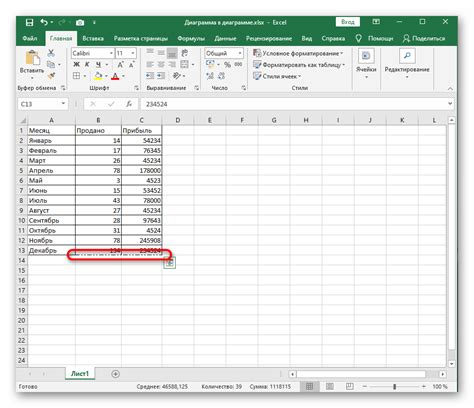Click the Copy icon
The height and width of the screenshot is (408, 474).
(51, 64)
